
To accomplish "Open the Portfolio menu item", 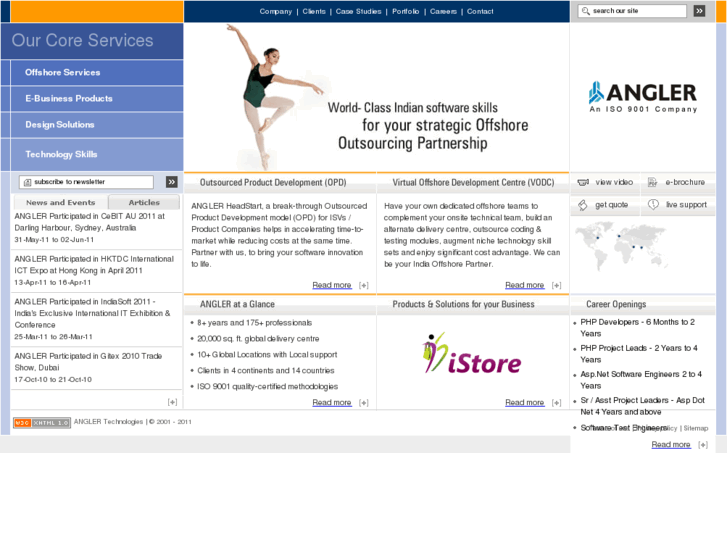I will click(406, 11).
